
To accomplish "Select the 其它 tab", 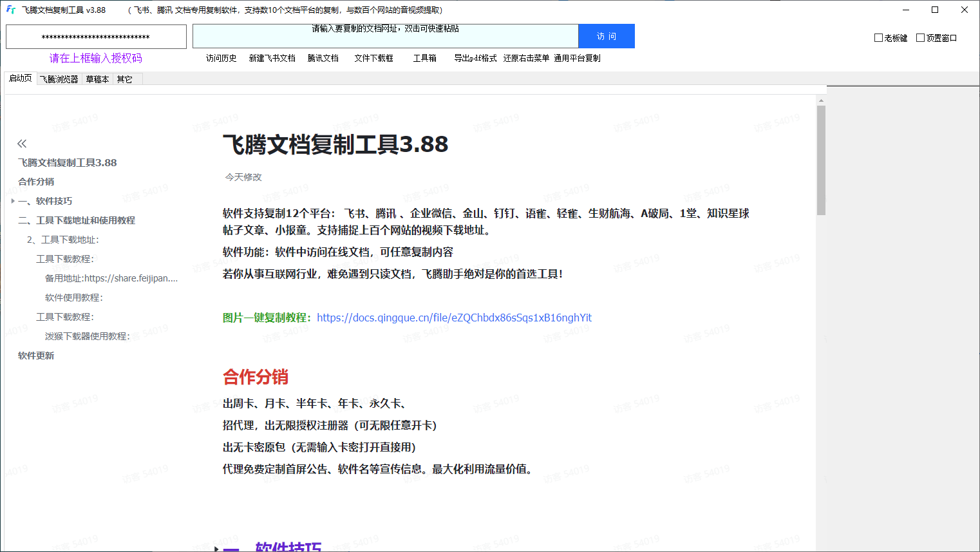I will coord(124,79).
